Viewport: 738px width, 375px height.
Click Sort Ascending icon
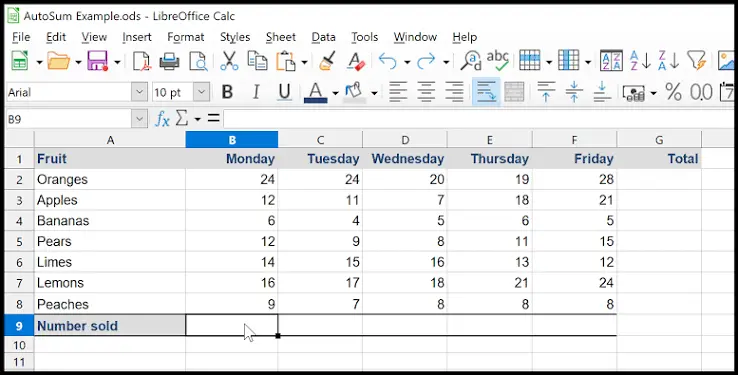(640, 61)
